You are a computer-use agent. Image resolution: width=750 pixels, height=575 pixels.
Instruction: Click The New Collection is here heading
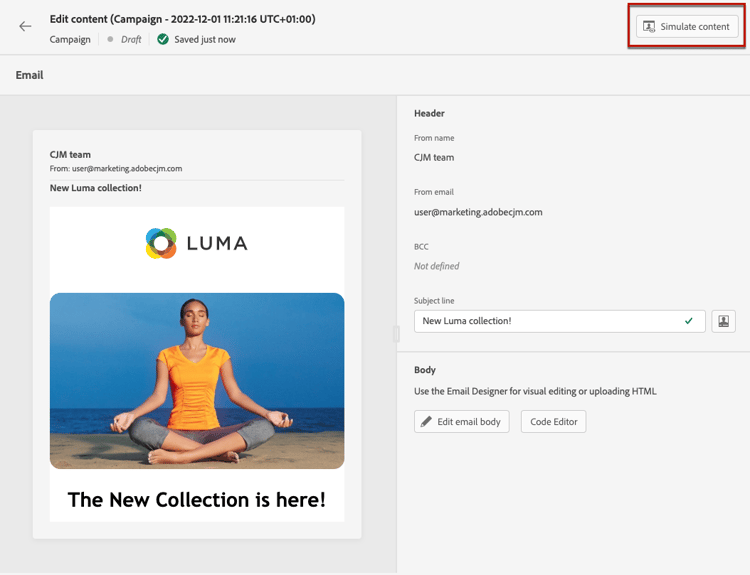(x=197, y=500)
